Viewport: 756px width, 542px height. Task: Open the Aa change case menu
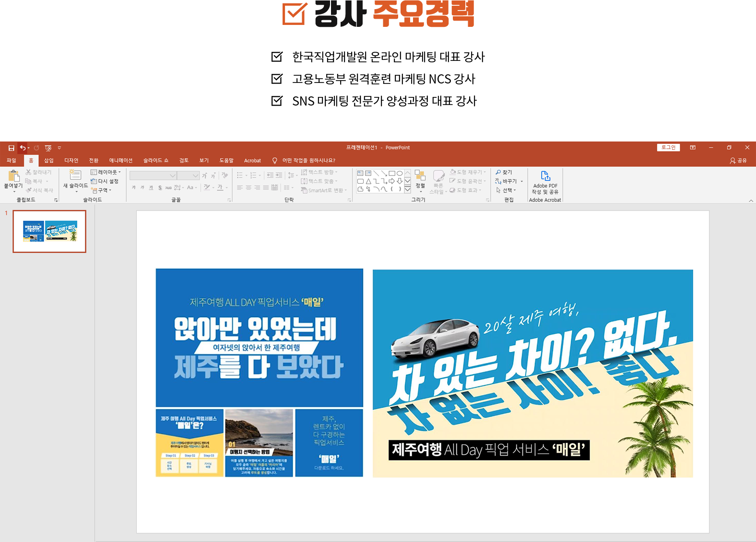click(x=192, y=188)
